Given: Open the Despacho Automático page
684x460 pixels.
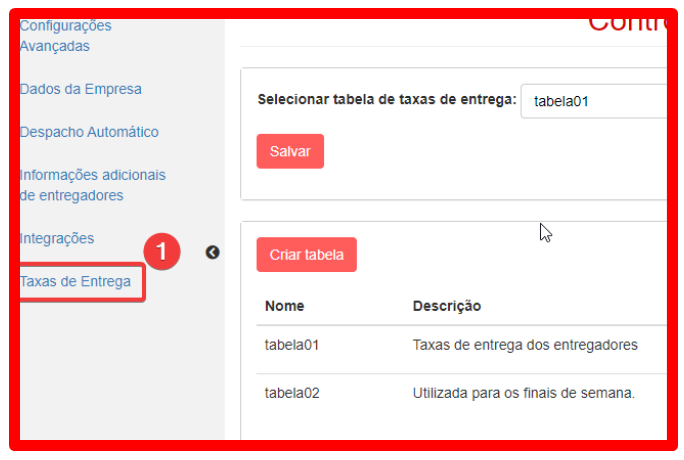Looking at the screenshot, I should point(89,132).
